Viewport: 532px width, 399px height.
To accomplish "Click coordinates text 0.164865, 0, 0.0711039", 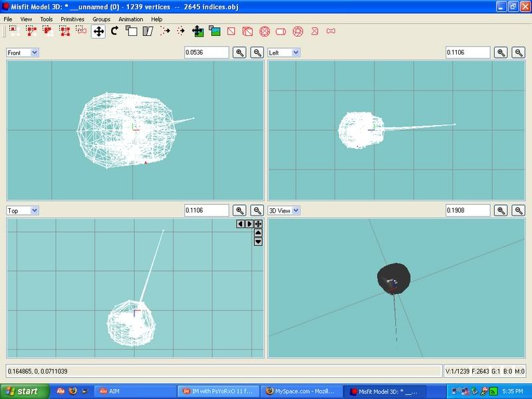I will tap(38, 372).
